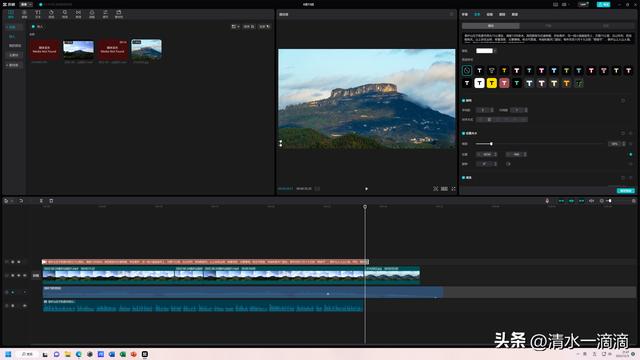Screen dimensions: 640x360
Task: Open the media sort option
Action: [249, 27]
